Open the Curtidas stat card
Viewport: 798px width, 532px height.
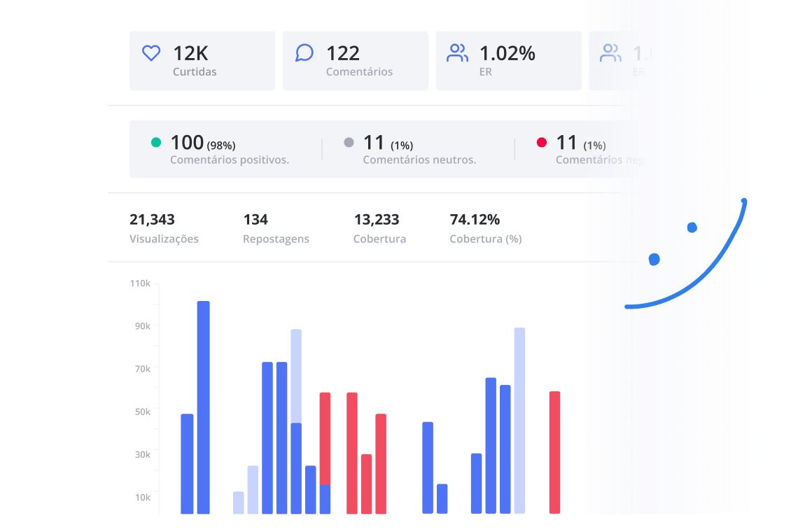[x=202, y=61]
